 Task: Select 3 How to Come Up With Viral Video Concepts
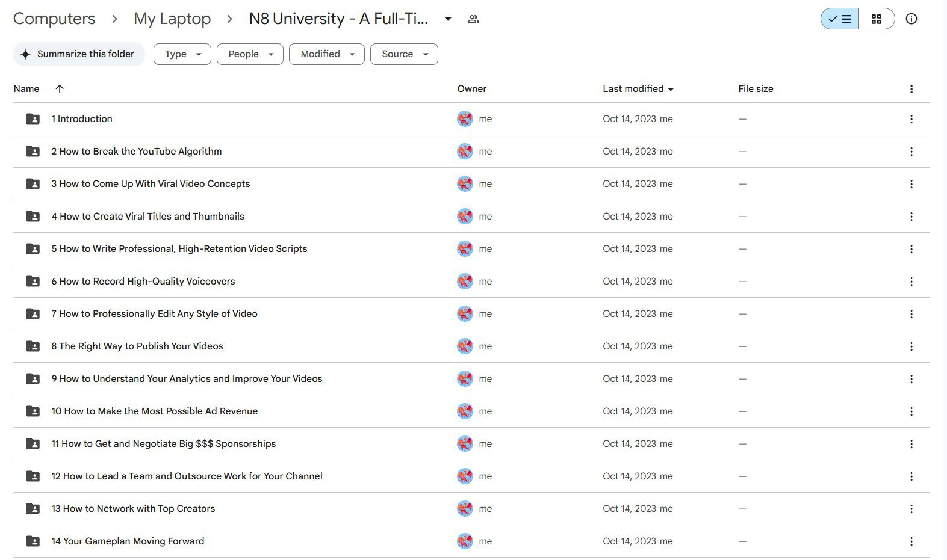pos(471,184)
